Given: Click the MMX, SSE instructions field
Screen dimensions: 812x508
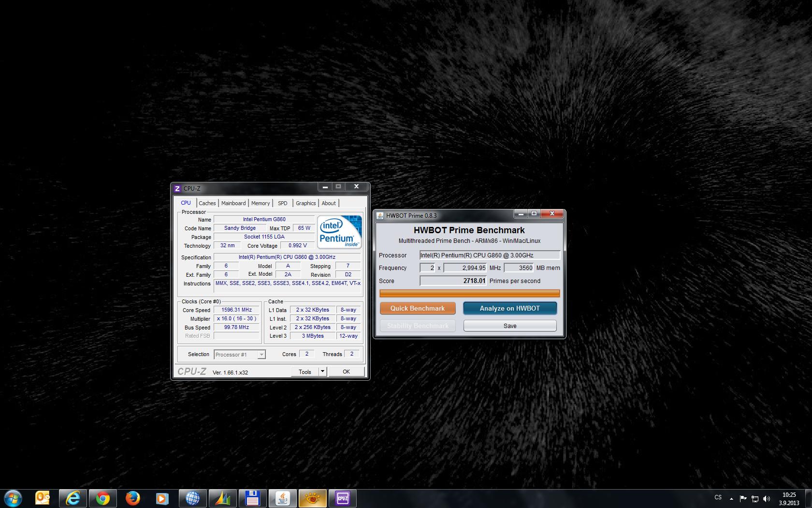Looking at the screenshot, I should pyautogui.click(x=288, y=286).
